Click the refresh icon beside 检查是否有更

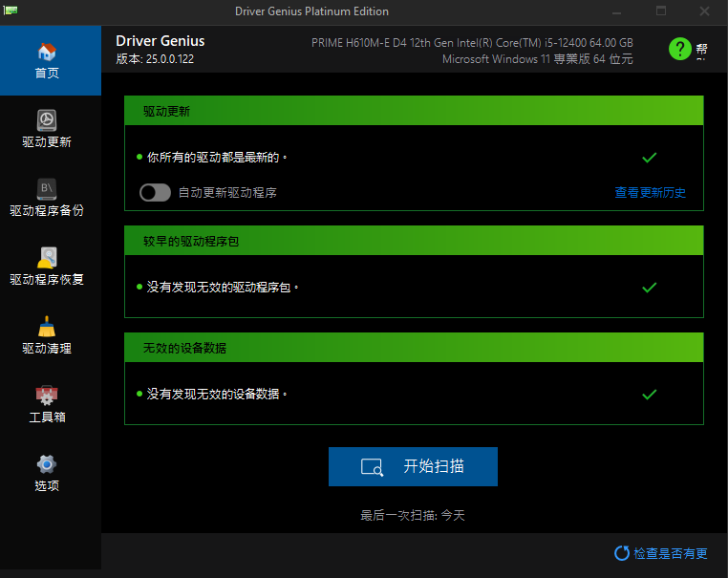(x=622, y=553)
